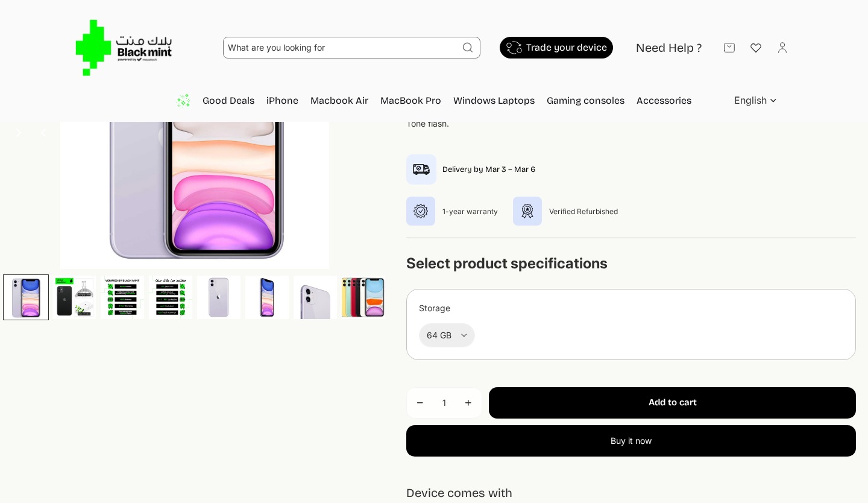Go to MacBook Pro category
Image resolution: width=868 pixels, height=503 pixels.
click(410, 101)
